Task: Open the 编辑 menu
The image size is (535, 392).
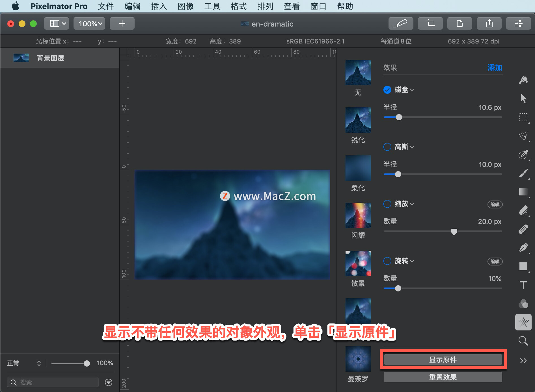Action: tap(132, 6)
